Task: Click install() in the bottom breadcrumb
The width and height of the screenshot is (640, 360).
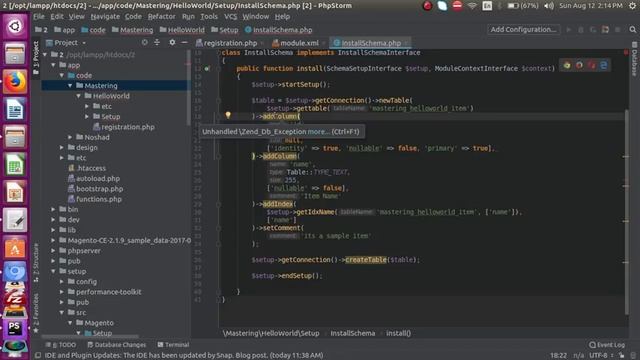Action: (x=398, y=333)
